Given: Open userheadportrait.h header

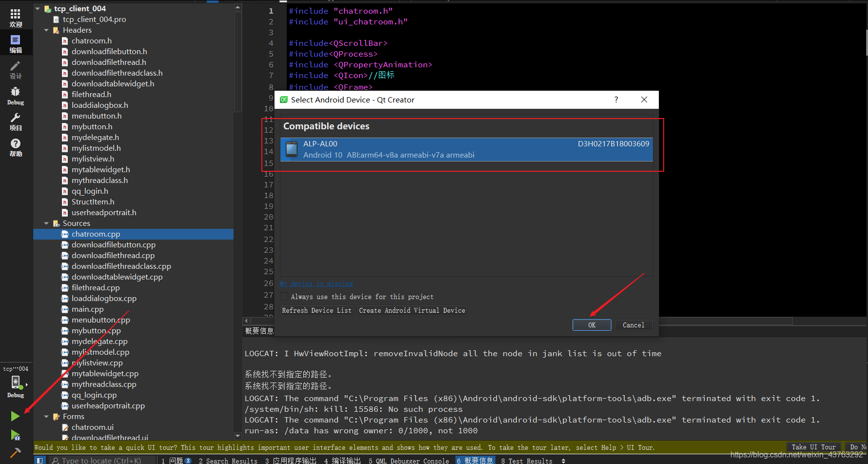Looking at the screenshot, I should pyautogui.click(x=104, y=213).
